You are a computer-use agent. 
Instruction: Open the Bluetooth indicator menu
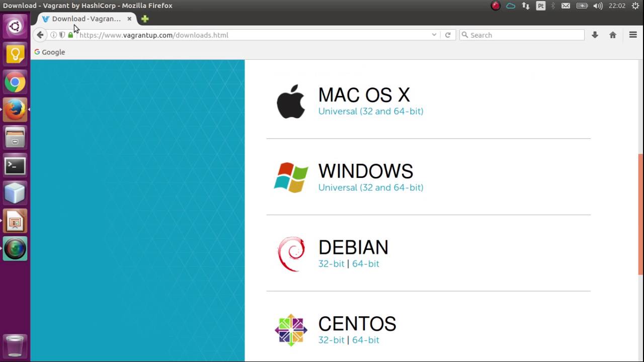tap(553, 6)
